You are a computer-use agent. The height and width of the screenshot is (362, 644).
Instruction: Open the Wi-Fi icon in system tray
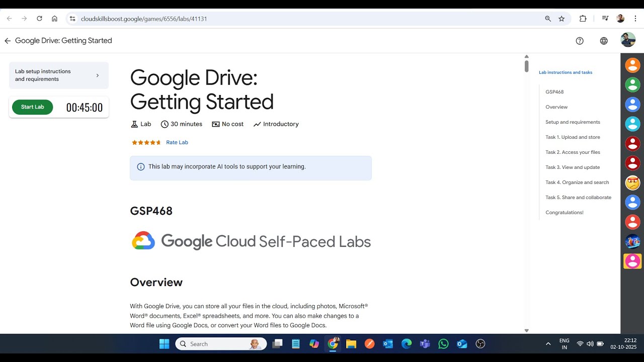[580, 344]
